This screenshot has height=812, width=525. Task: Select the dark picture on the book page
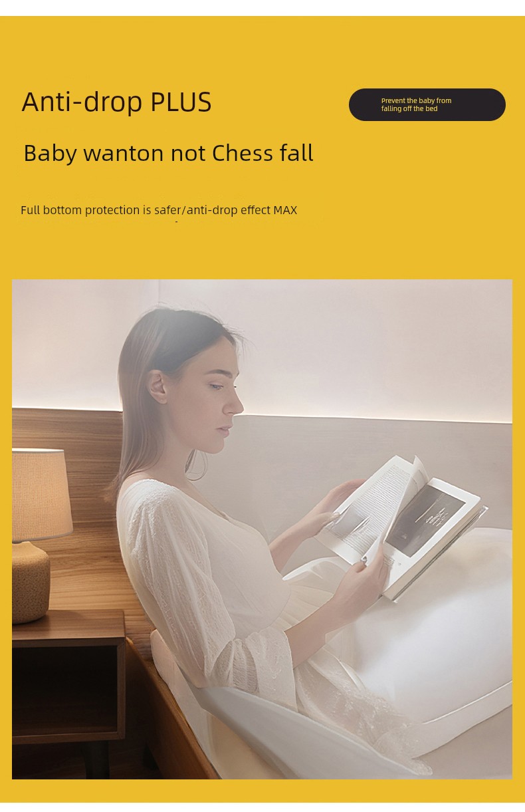[x=424, y=519]
